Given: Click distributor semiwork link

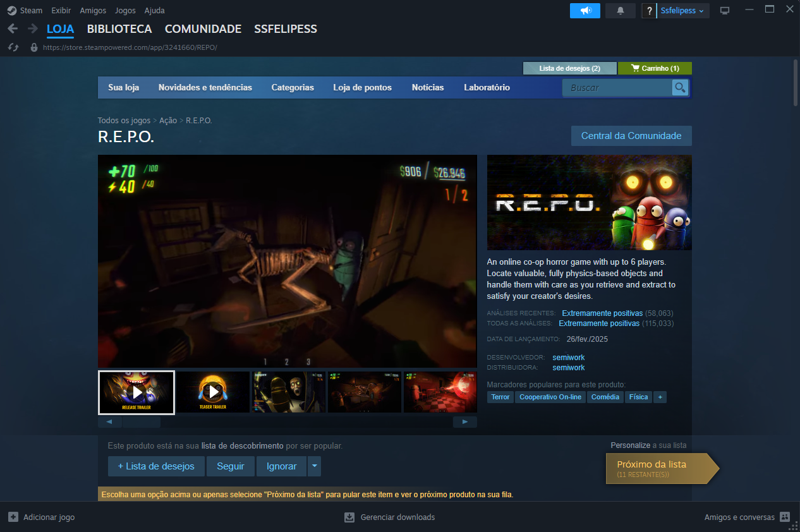Looking at the screenshot, I should pyautogui.click(x=569, y=368).
